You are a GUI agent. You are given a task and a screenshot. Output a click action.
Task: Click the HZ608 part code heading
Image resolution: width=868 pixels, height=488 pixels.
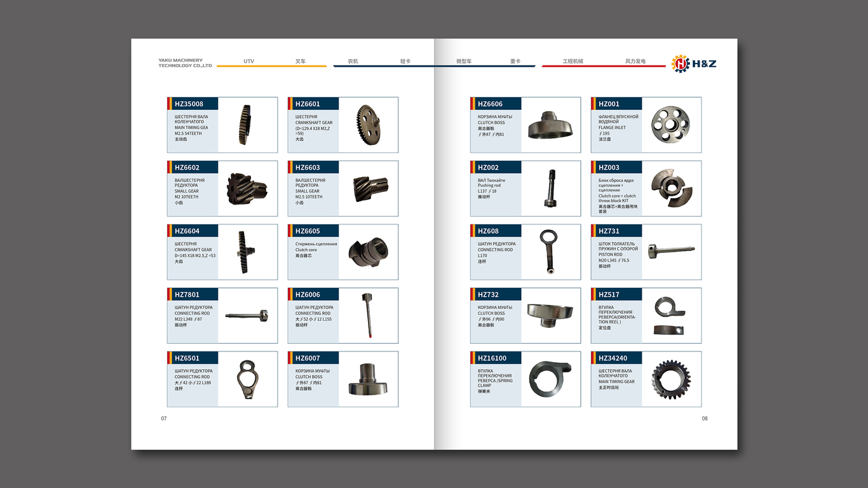pyautogui.click(x=488, y=231)
